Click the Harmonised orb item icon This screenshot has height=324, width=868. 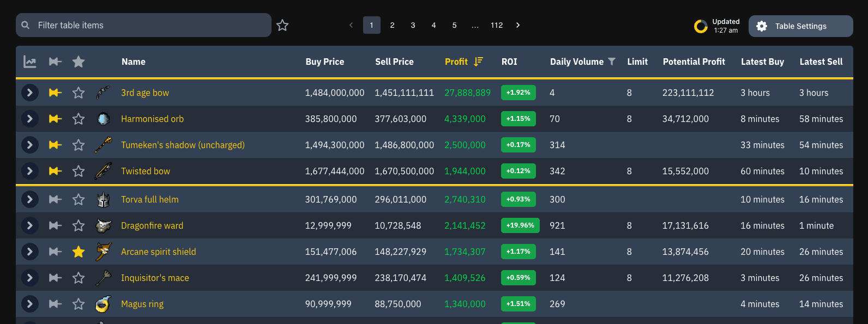point(103,119)
